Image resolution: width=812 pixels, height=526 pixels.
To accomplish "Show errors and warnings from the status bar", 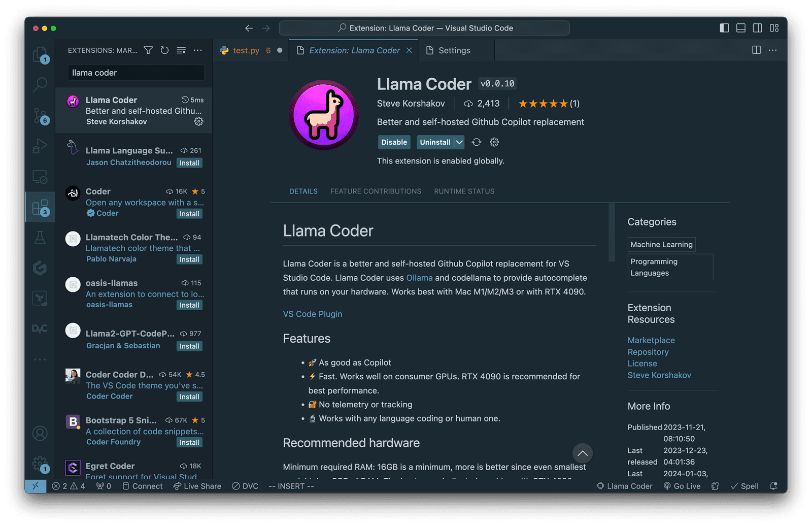I will 69,486.
